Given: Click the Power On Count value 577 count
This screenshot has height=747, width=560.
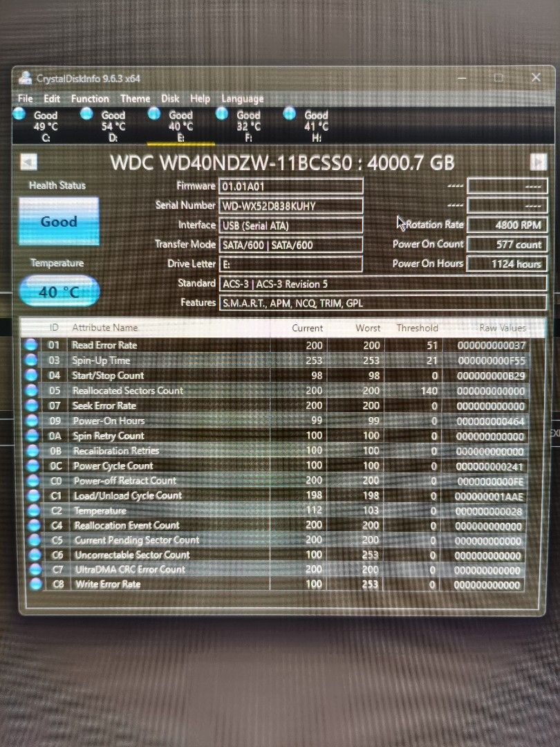Looking at the screenshot, I should 507,244.
